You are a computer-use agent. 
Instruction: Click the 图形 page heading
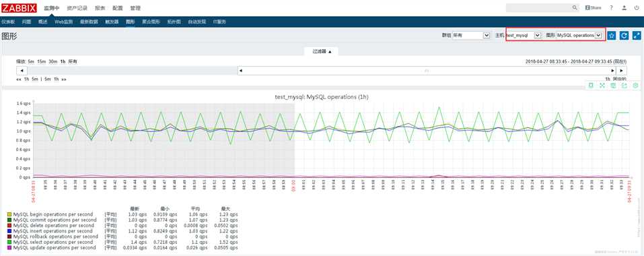click(x=9, y=36)
